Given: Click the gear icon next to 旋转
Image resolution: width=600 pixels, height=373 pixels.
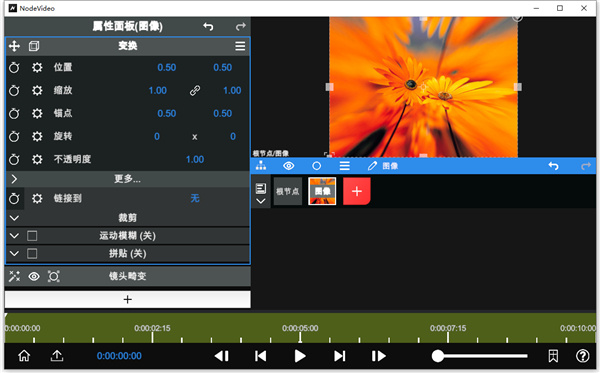Looking at the screenshot, I should click(x=37, y=137).
